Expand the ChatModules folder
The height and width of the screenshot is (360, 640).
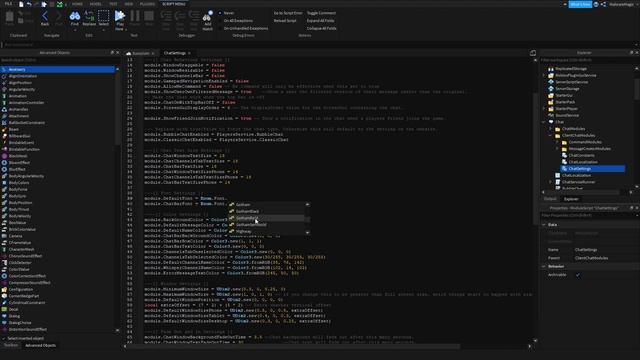click(550, 129)
